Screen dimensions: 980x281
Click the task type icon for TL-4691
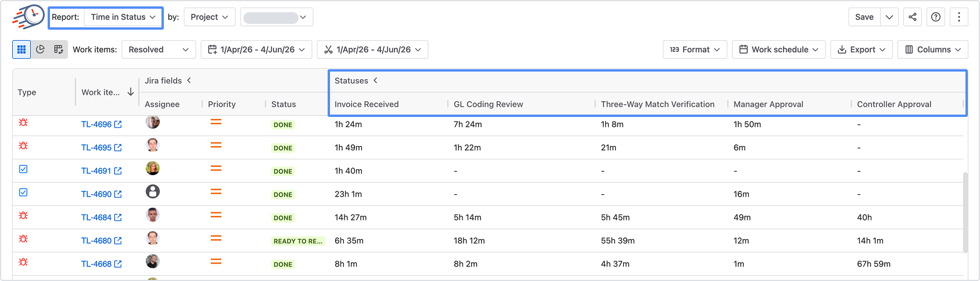(x=23, y=169)
